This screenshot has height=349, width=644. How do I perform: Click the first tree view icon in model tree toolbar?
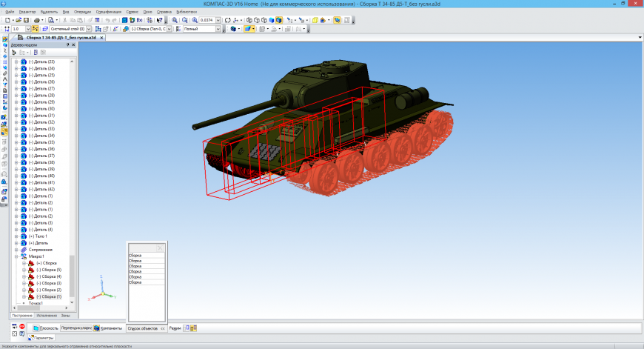(x=14, y=52)
